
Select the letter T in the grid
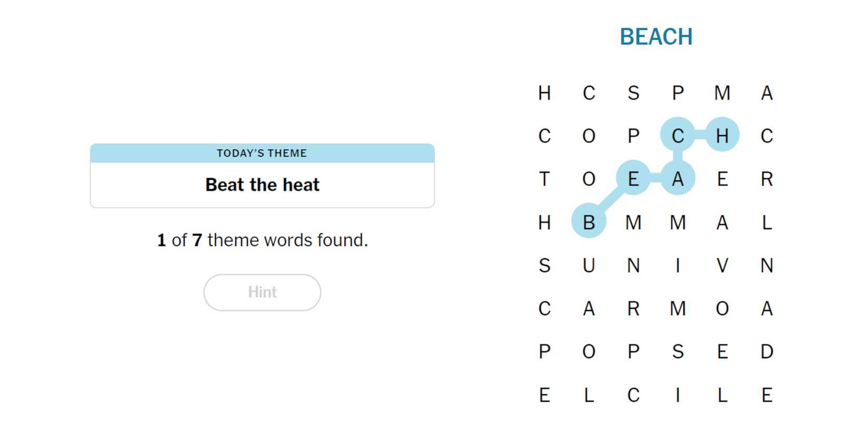pyautogui.click(x=544, y=179)
